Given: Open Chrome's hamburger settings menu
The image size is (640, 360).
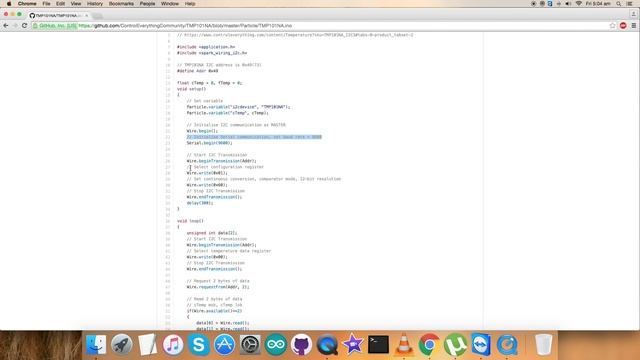Looking at the screenshot, I should 633,26.
